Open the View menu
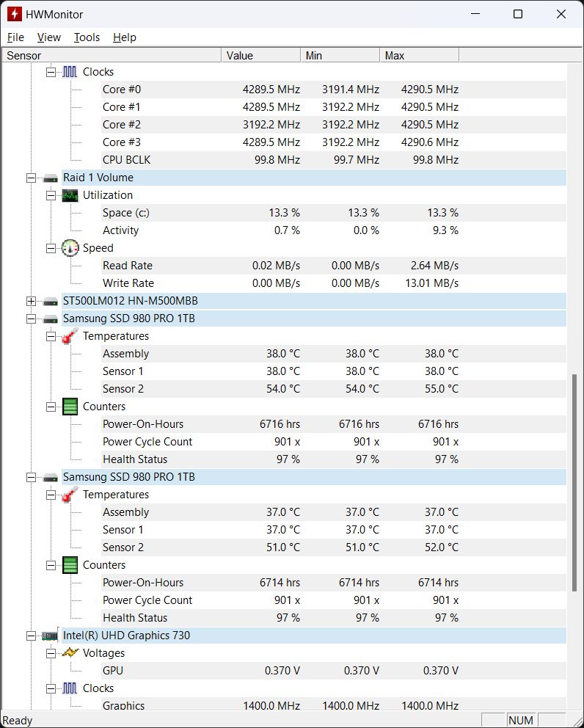 [x=48, y=37]
